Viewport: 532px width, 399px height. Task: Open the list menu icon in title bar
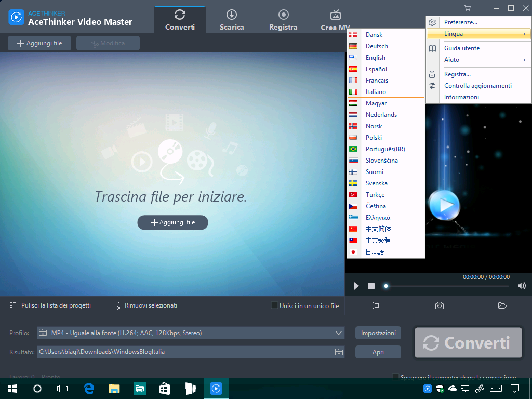click(x=482, y=8)
